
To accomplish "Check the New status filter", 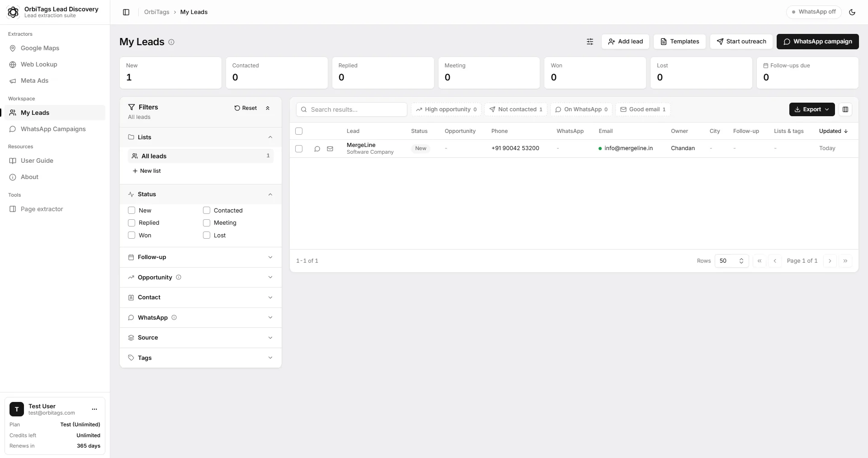I will tap(132, 210).
